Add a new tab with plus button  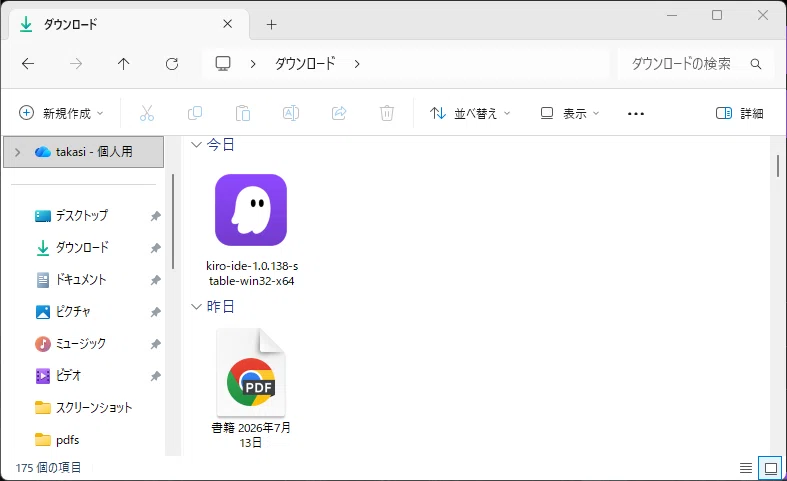pyautogui.click(x=272, y=25)
